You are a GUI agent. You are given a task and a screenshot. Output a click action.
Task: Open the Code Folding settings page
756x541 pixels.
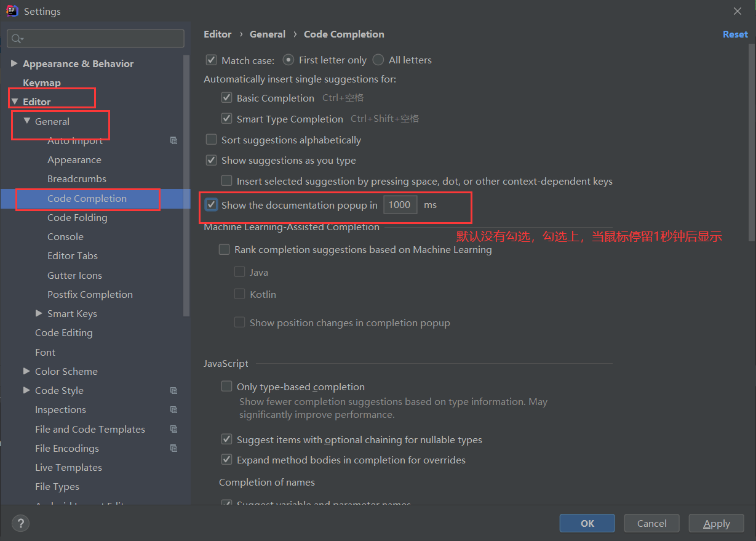(x=78, y=217)
